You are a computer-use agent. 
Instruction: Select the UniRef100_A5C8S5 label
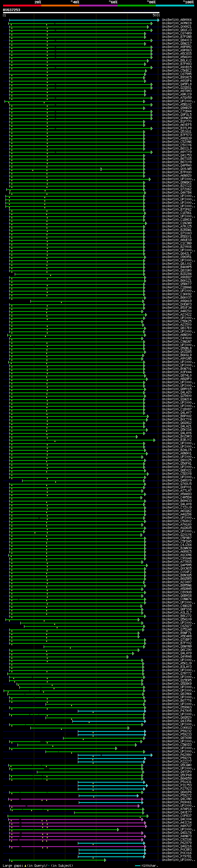177,54
